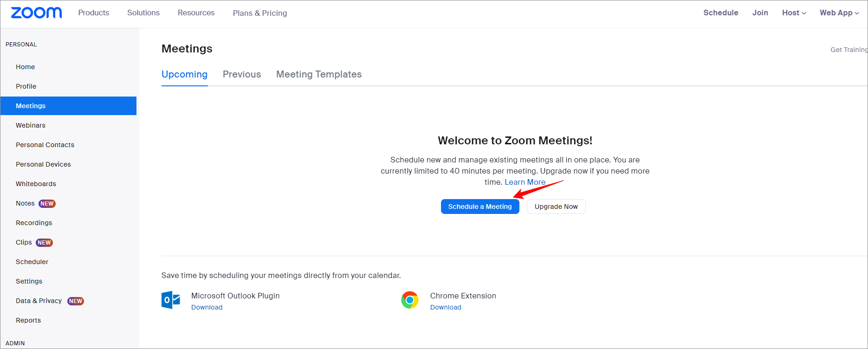Click the Meetings page heading
Screen dimensions: 868x349
coord(187,49)
